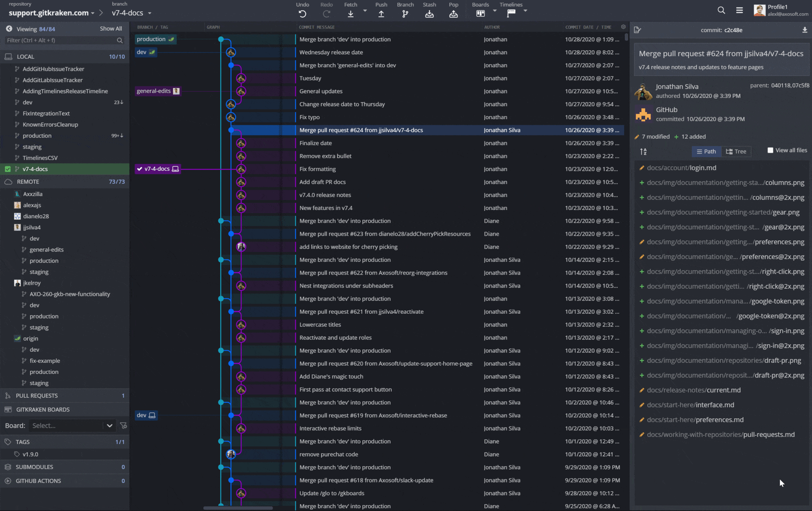Open the Boards dropdown arrow
This screenshot has height=511, width=812.
(494, 11)
